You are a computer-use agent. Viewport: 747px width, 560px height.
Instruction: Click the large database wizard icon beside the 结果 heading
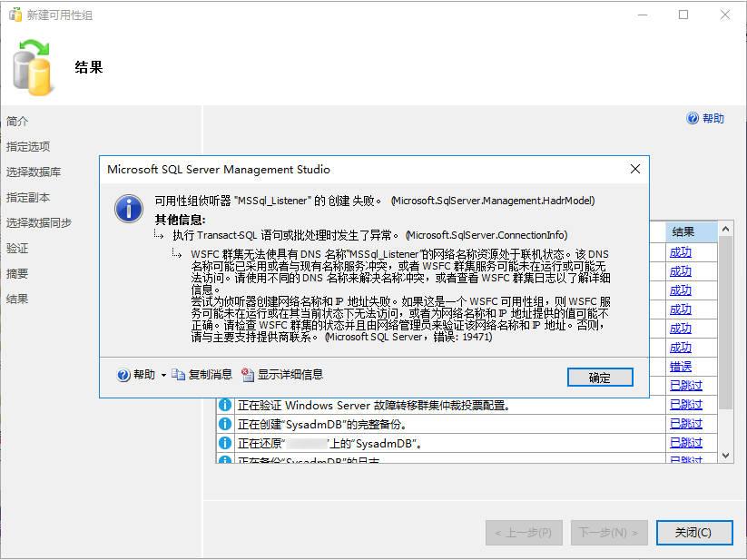point(33,68)
